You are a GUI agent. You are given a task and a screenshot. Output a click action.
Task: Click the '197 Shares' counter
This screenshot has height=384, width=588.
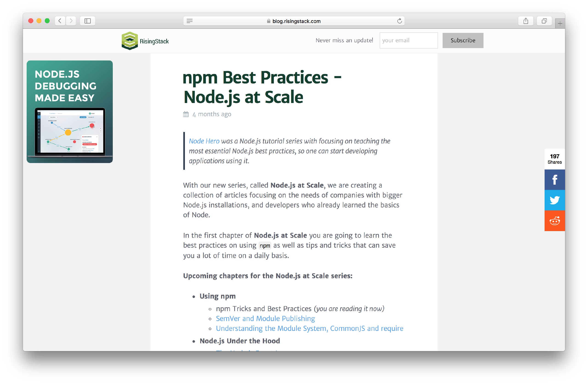click(x=554, y=159)
